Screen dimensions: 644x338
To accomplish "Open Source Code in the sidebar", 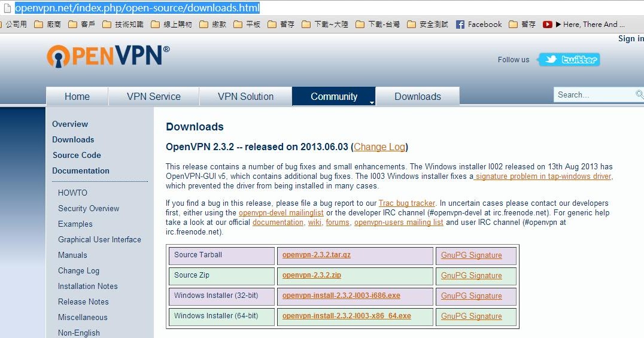I will (x=77, y=156).
